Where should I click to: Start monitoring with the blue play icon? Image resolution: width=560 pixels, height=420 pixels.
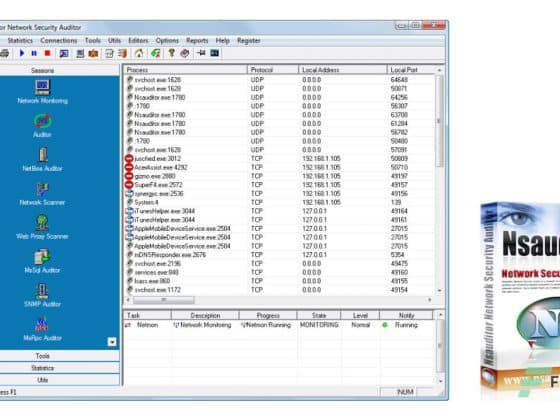pyautogui.click(x=21, y=53)
